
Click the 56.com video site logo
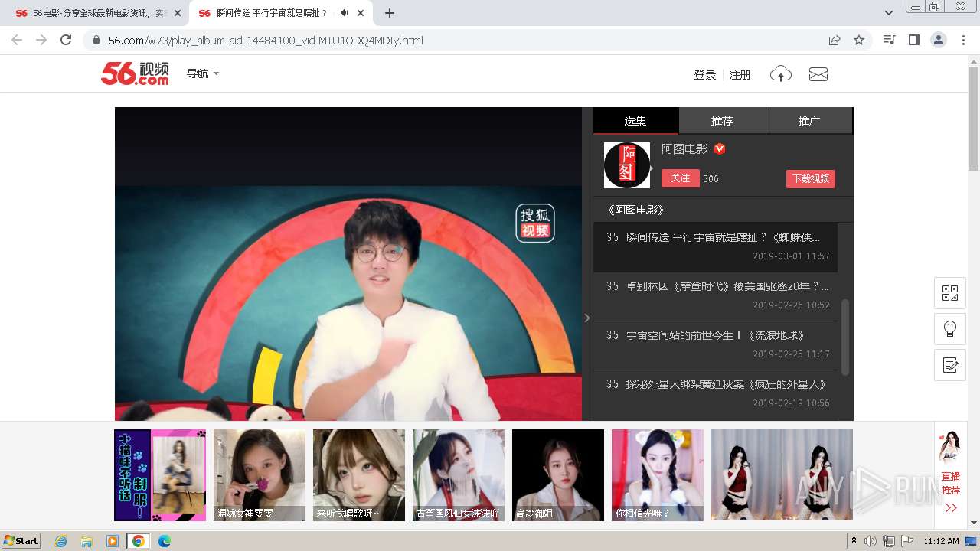tap(135, 73)
